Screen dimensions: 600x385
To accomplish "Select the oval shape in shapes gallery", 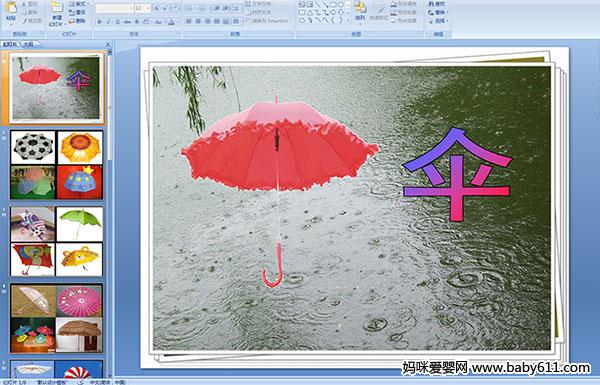I will point(341,4).
